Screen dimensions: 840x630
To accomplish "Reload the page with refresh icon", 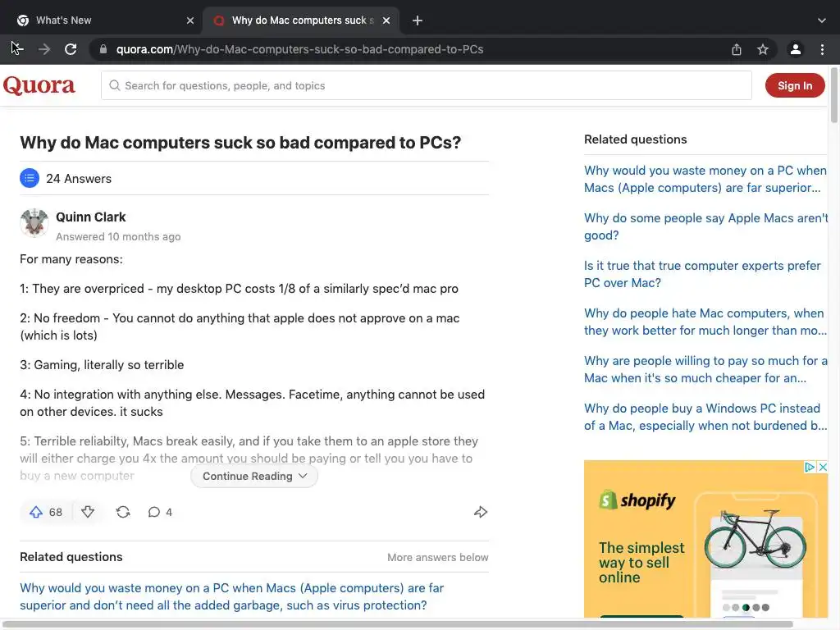I will click(71, 49).
